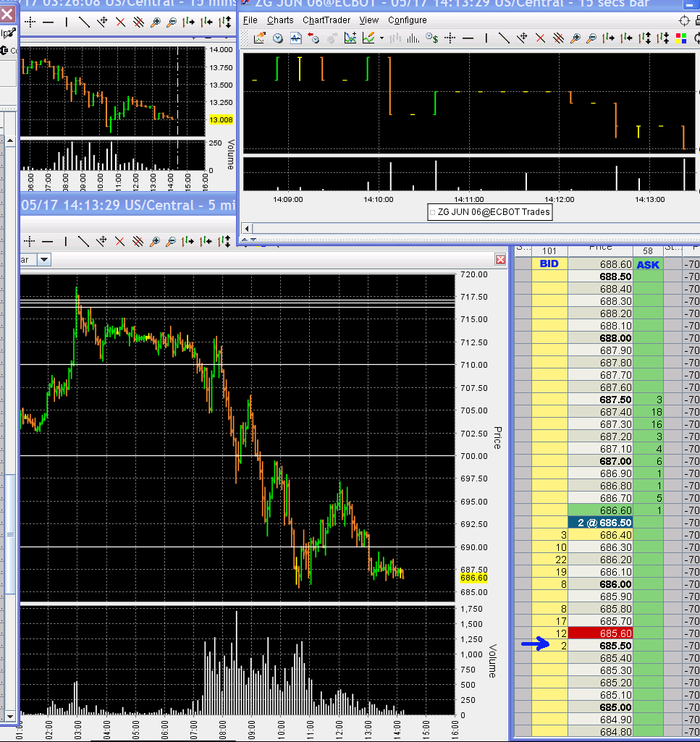Image resolution: width=700 pixels, height=742 pixels.
Task: Click the down scroll arrow on left sidebar
Action: coord(10,717)
